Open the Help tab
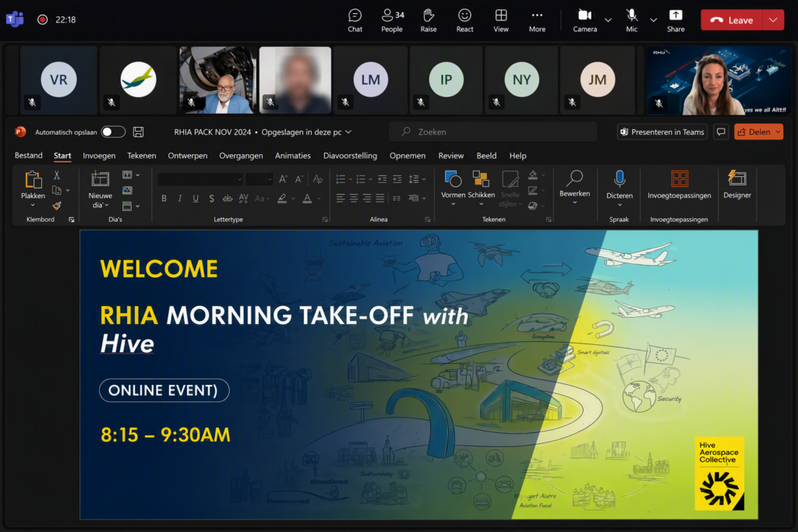The image size is (798, 532). point(517,156)
